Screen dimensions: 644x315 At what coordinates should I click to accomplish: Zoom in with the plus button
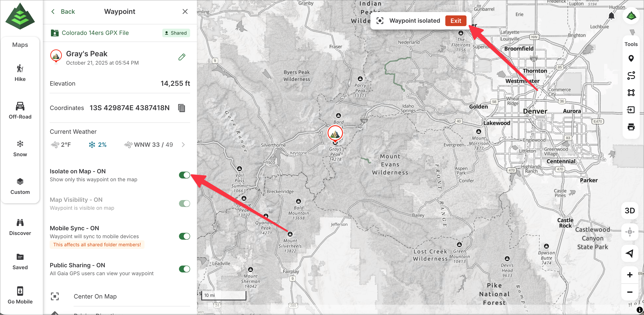pyautogui.click(x=629, y=275)
